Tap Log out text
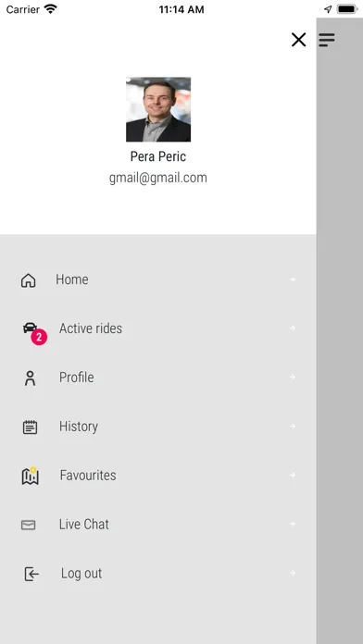This screenshot has width=363, height=644. point(81,574)
